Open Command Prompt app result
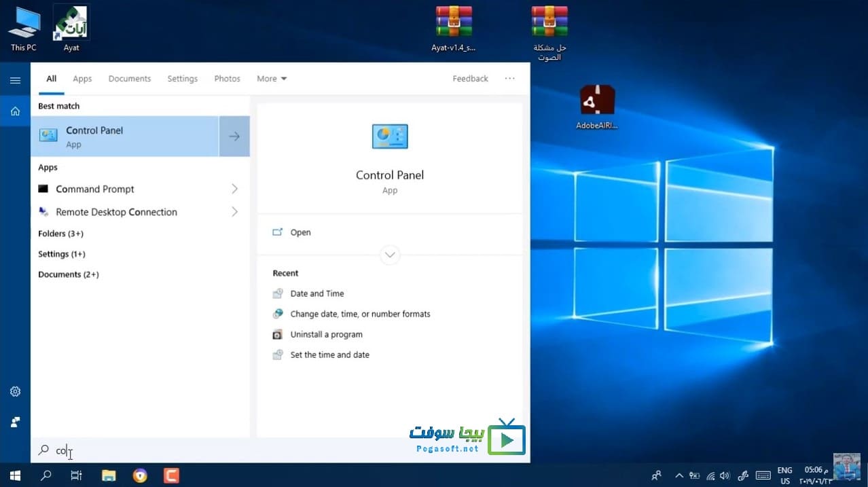Image resolution: width=868 pixels, height=487 pixels. coord(95,189)
